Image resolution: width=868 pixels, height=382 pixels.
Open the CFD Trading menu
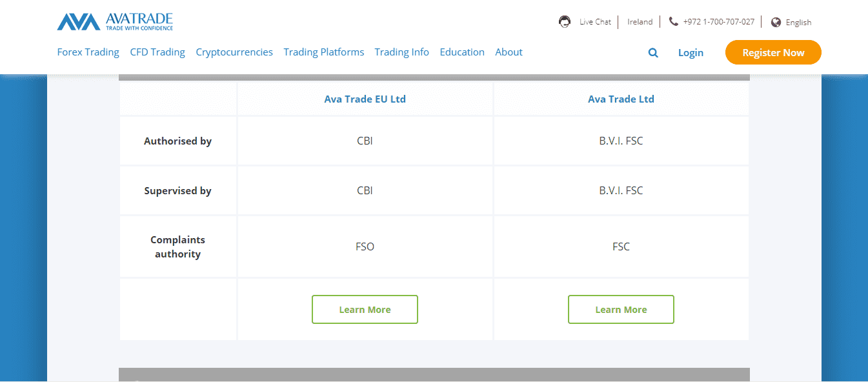coord(157,52)
